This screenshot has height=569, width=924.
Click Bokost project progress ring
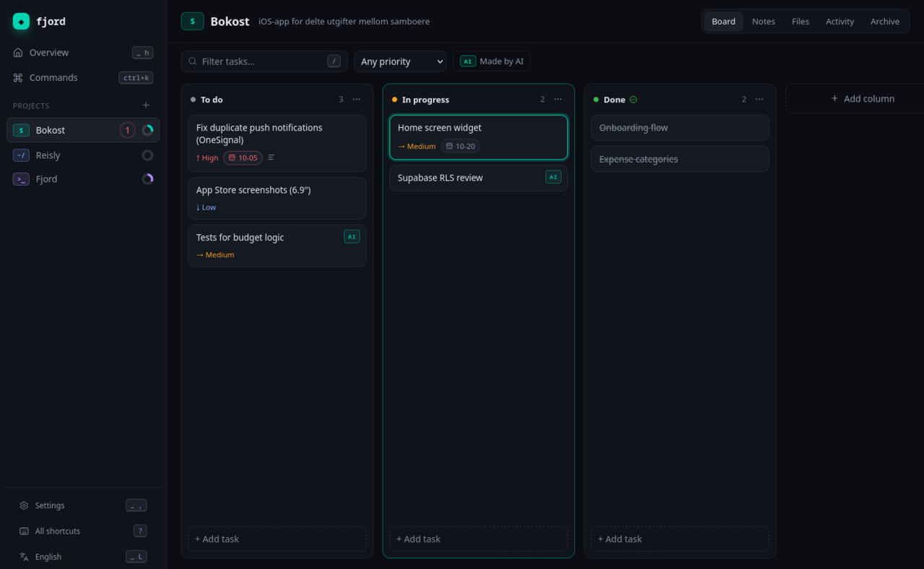[147, 130]
